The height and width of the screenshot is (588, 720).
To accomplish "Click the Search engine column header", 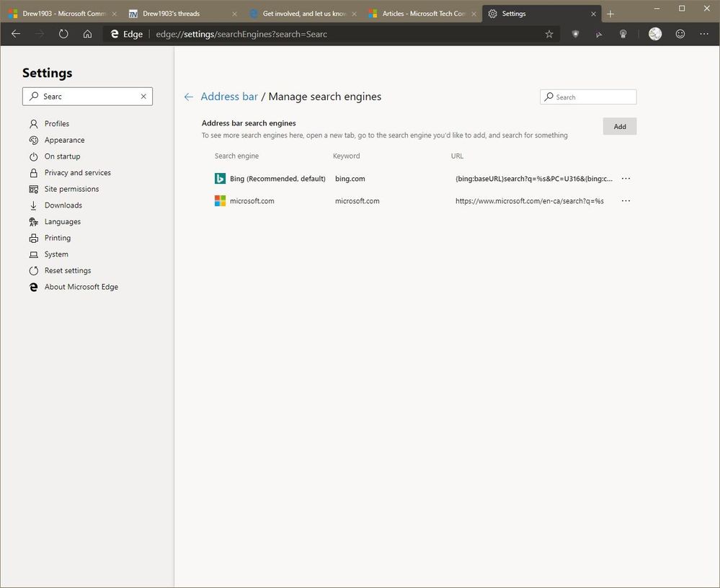I will [x=236, y=156].
